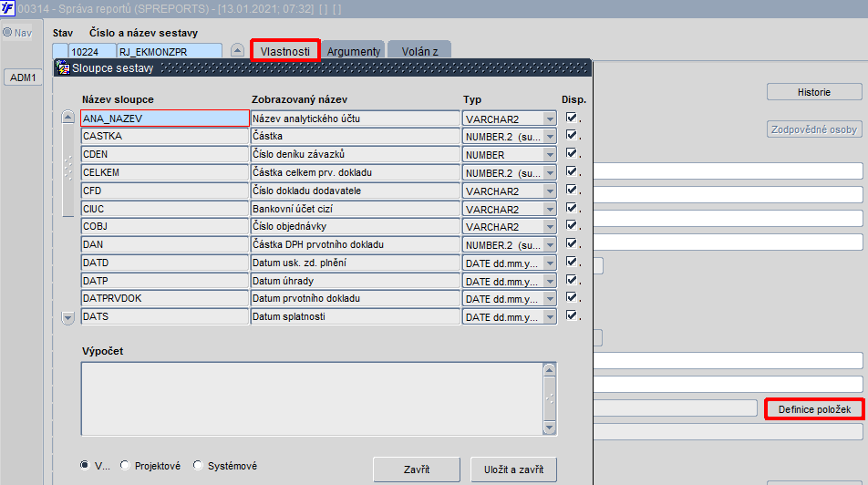Click the column list scroll-down arrow
868x485 pixels.
point(68,318)
